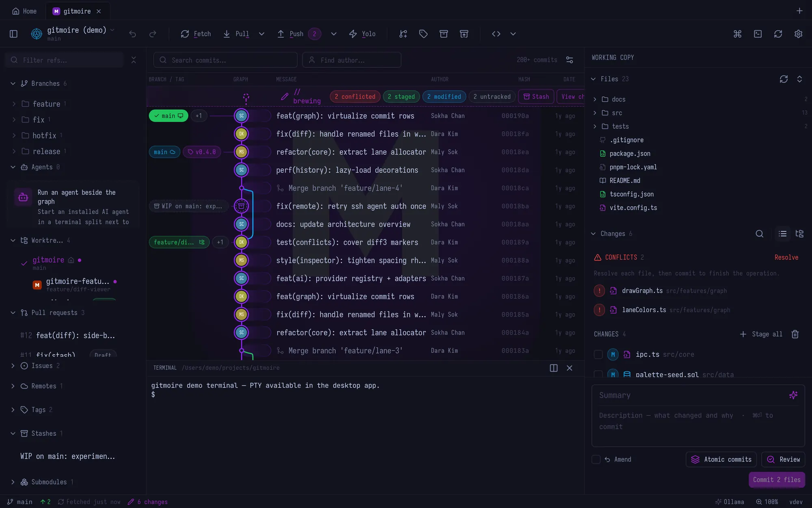Open dropdown next to code brackets icon
Screen dimensions: 812x508
(513, 34)
